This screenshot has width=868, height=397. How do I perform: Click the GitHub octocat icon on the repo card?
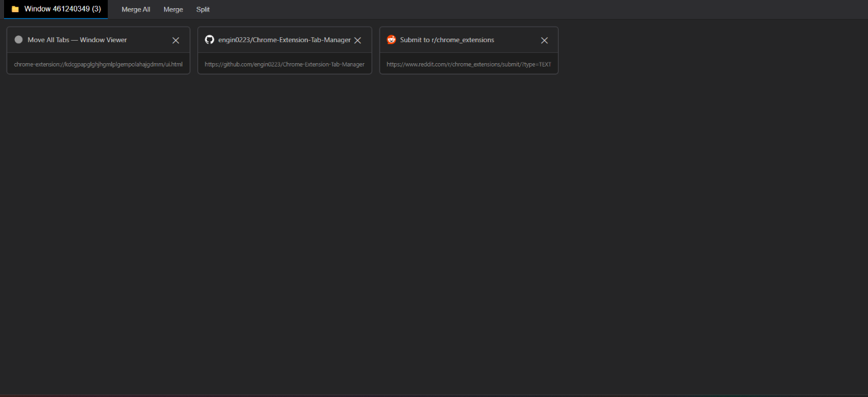click(x=210, y=39)
